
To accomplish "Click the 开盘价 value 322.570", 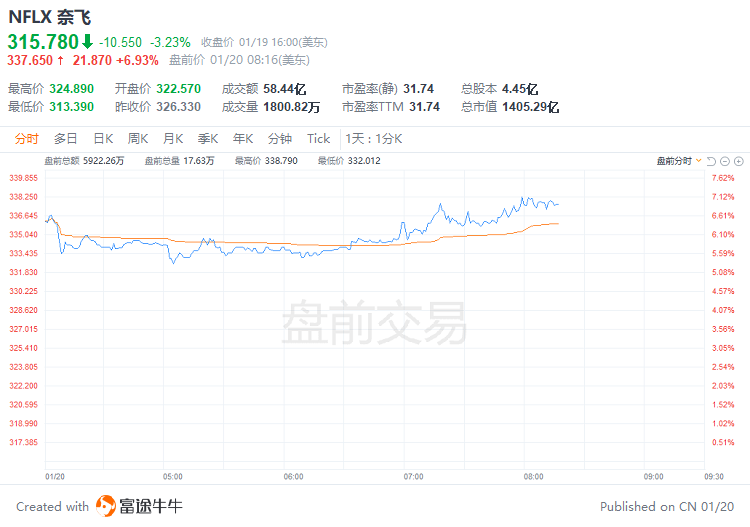I will pos(178,89).
